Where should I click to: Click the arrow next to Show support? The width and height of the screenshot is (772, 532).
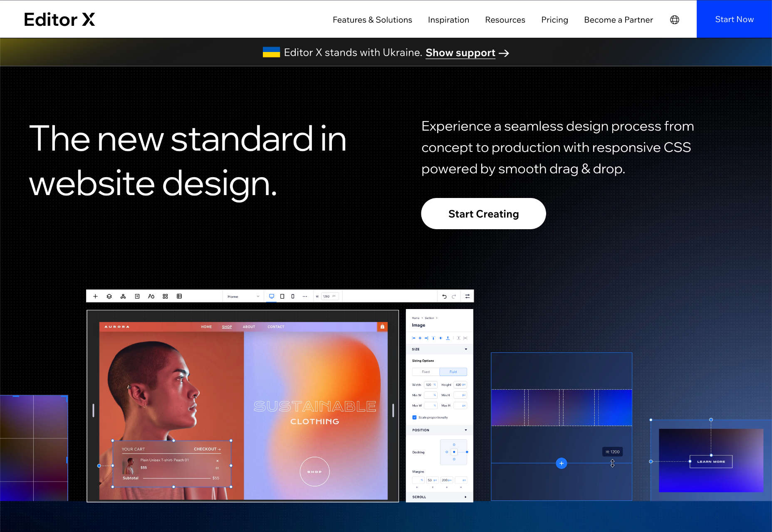coord(504,53)
